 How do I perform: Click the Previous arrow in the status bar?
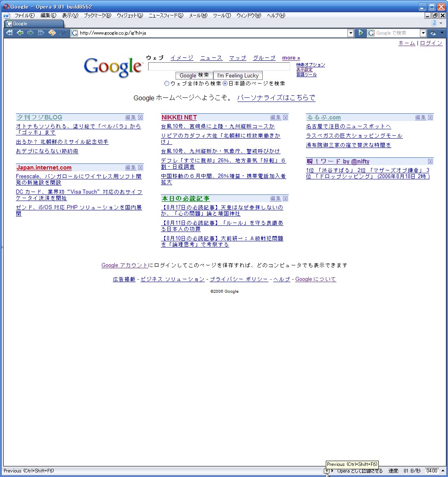(x=327, y=471)
